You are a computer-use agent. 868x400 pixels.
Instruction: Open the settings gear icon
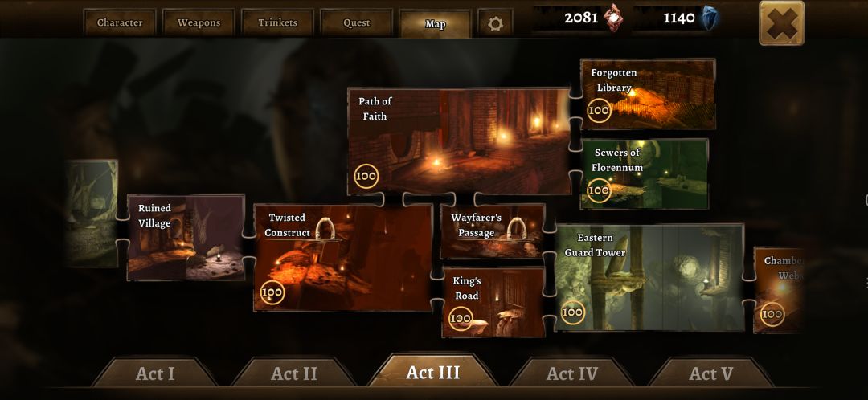pyautogui.click(x=495, y=23)
